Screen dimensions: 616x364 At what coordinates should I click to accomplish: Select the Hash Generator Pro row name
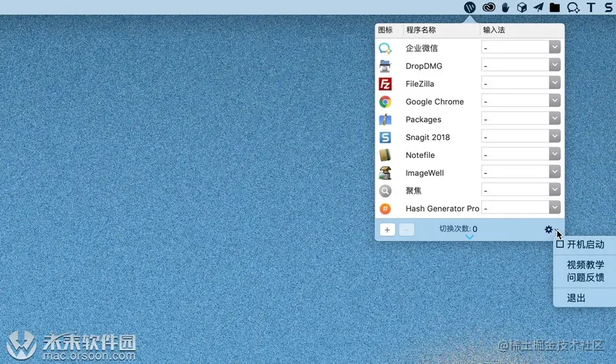click(x=442, y=209)
